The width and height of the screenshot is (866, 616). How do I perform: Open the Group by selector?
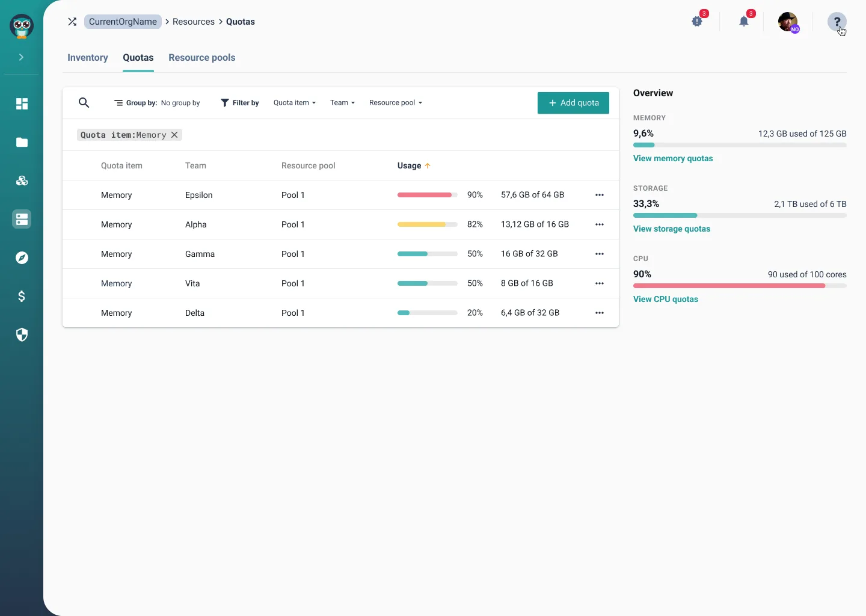[x=157, y=103]
